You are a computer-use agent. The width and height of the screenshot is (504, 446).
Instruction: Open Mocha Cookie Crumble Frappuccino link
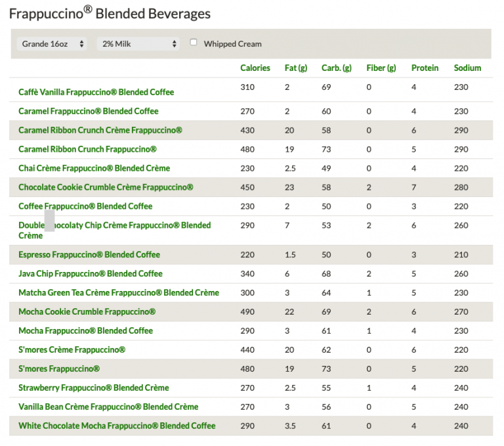coord(87,311)
